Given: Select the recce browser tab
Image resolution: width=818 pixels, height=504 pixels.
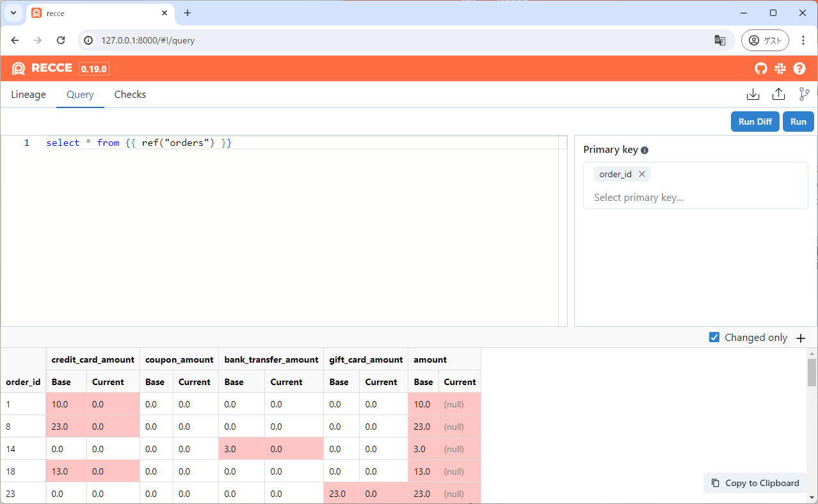Looking at the screenshot, I should click(100, 13).
